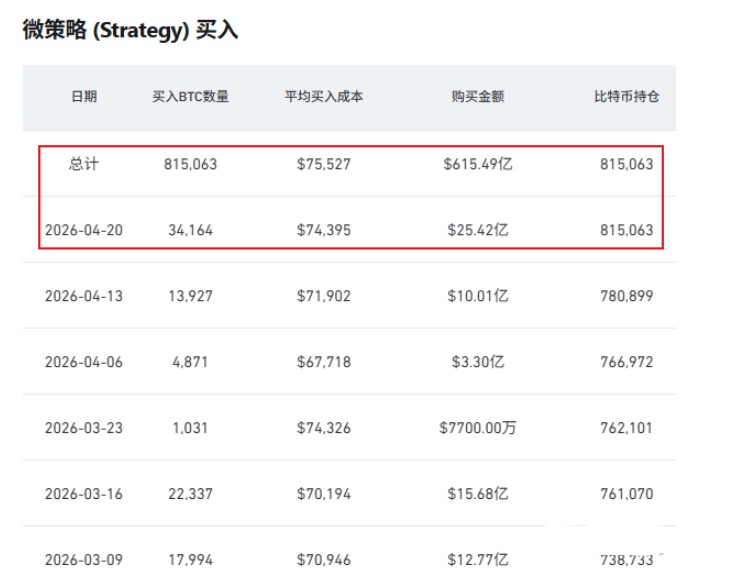Click the 买入BTC数量 column header
The image size is (748, 586).
click(x=190, y=97)
